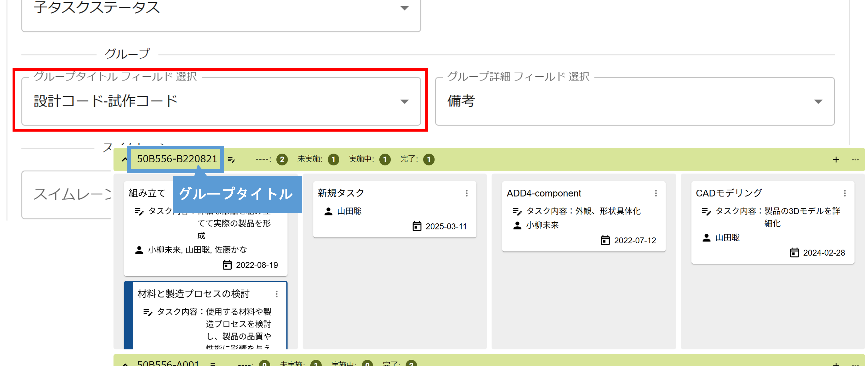Click the text タスク内容：外観、形状具体化
This screenshot has width=868, height=366.
pyautogui.click(x=583, y=211)
